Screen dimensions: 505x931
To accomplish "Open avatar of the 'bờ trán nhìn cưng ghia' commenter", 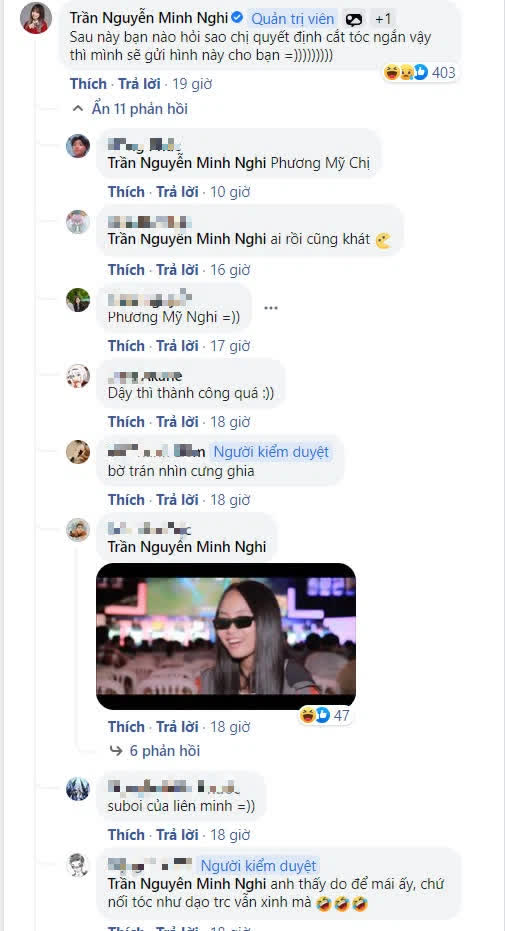I will pyautogui.click(x=78, y=452).
